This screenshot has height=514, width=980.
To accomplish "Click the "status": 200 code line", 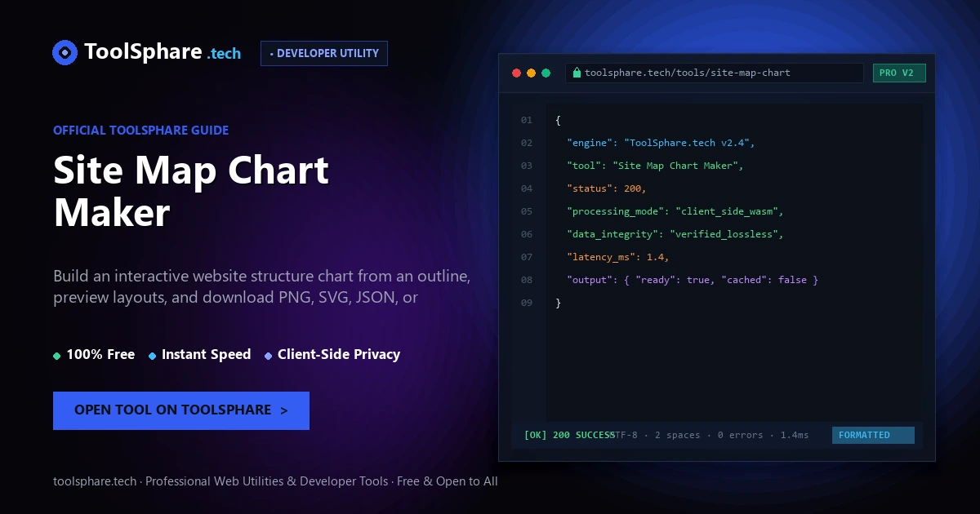I will tap(607, 188).
